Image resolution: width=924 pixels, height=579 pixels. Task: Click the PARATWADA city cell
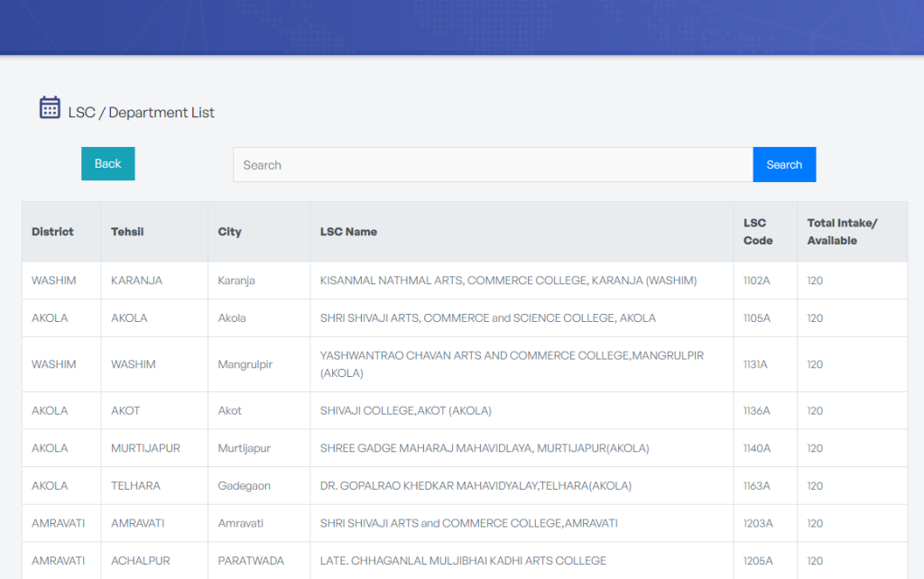(251, 561)
